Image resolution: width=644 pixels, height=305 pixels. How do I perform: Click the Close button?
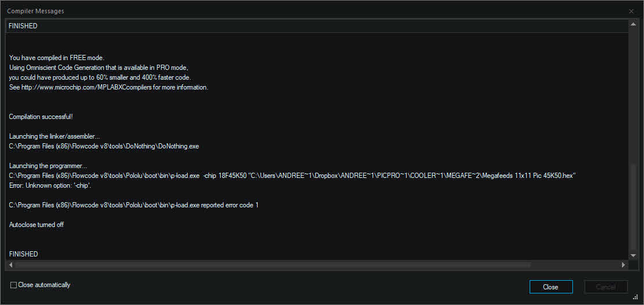(551, 287)
